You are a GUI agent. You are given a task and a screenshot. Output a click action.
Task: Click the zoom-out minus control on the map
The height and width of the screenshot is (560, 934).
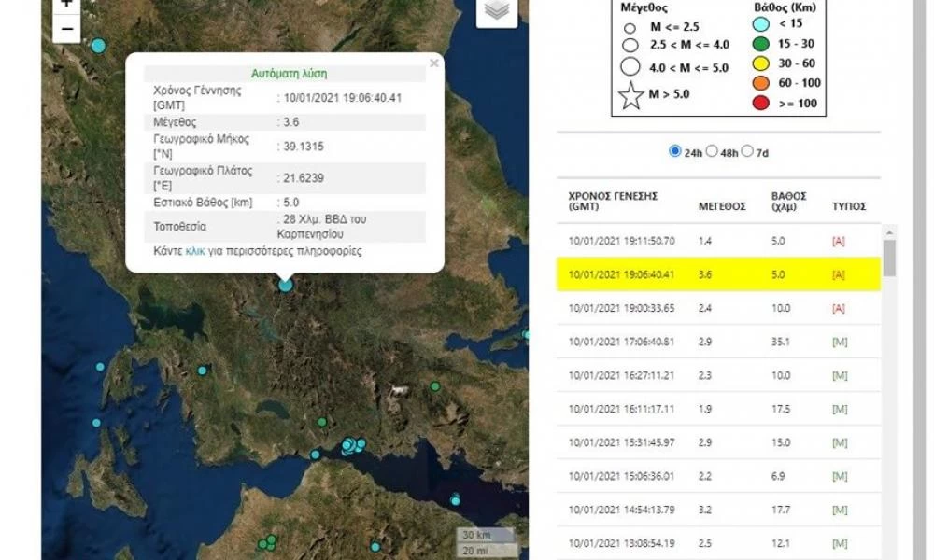click(x=65, y=31)
